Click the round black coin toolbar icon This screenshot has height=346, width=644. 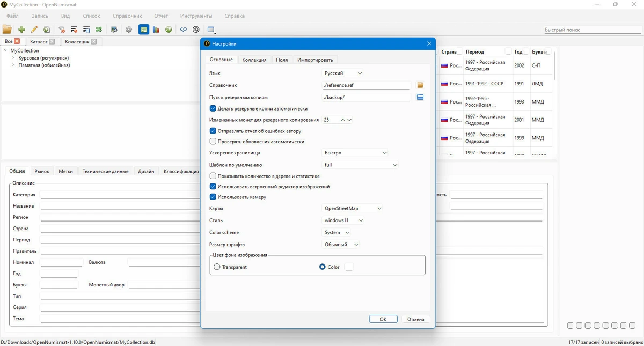(x=196, y=30)
